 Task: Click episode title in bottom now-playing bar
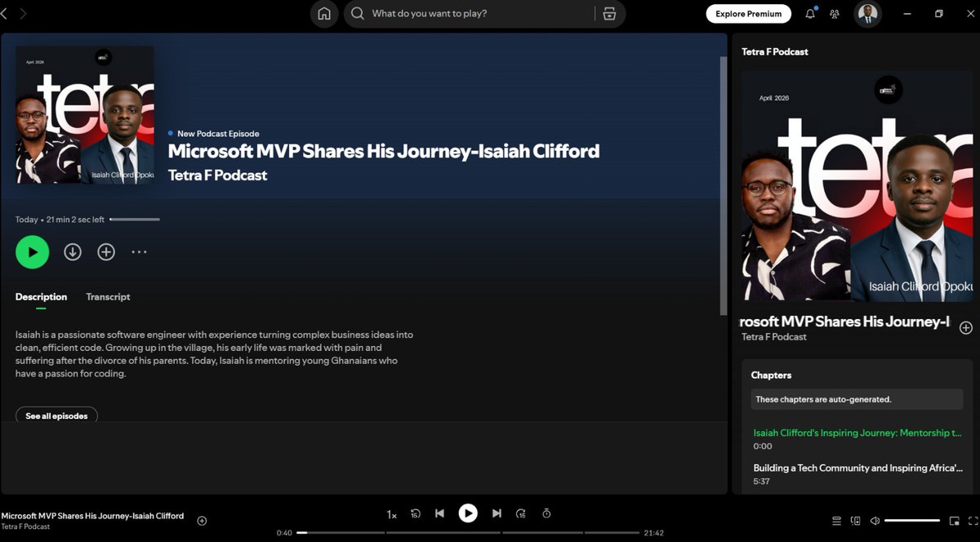92,516
